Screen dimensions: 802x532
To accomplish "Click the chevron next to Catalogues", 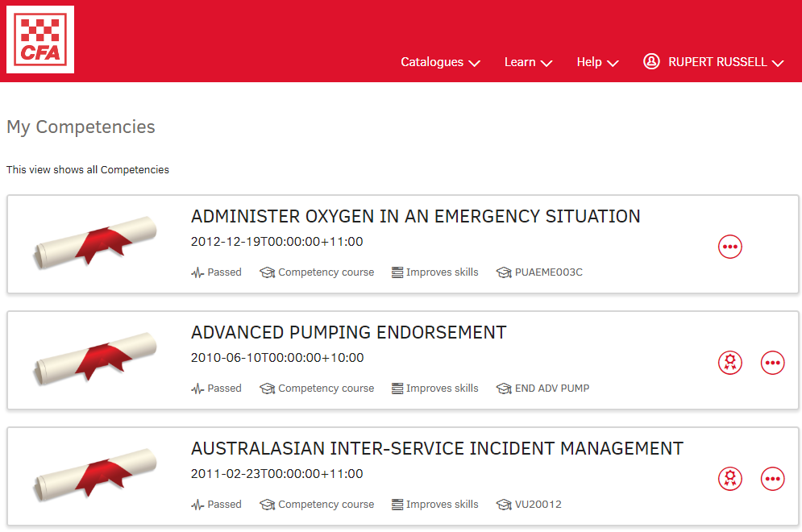I will (x=474, y=64).
